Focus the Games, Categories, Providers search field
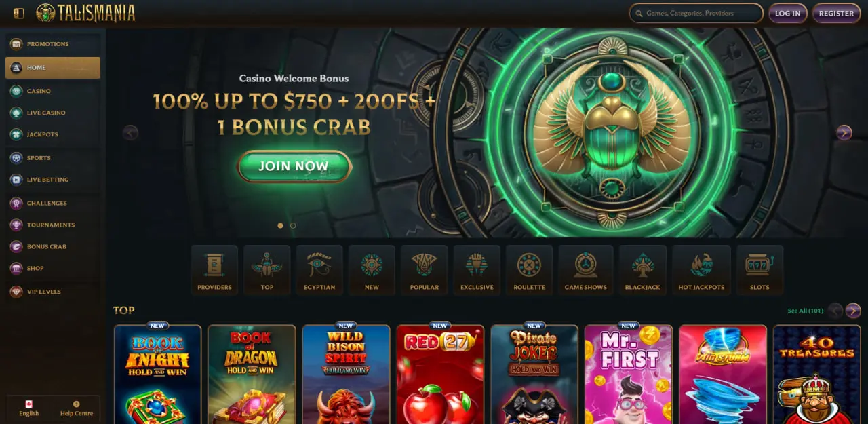The height and width of the screenshot is (424, 868). click(x=696, y=13)
